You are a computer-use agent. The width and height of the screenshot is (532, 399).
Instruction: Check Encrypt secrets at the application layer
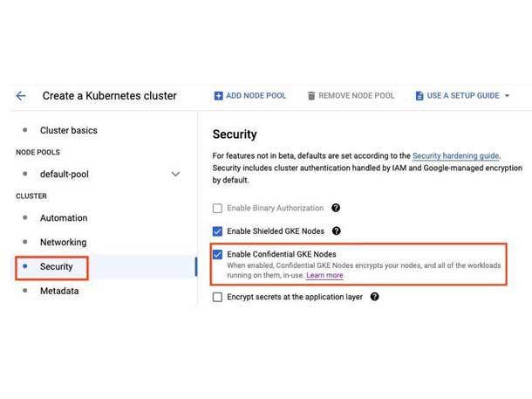[218, 297]
